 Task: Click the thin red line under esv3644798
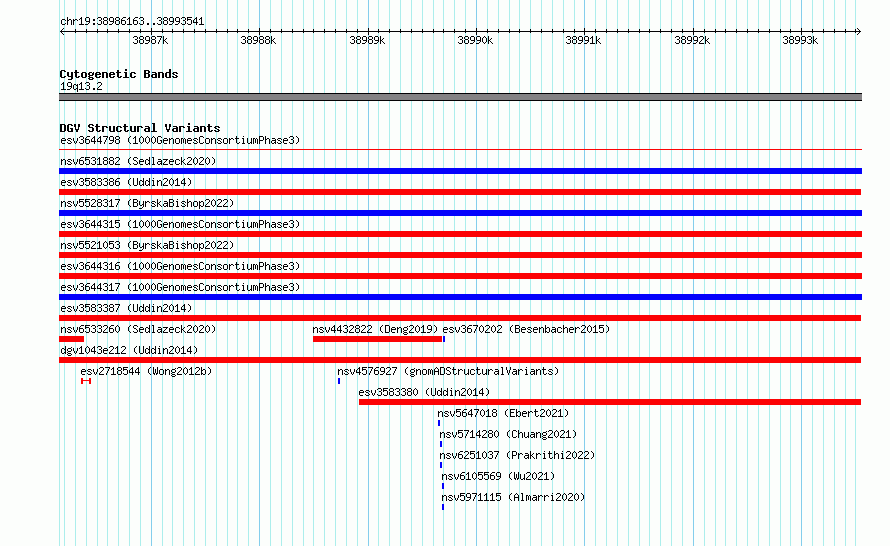click(460, 150)
